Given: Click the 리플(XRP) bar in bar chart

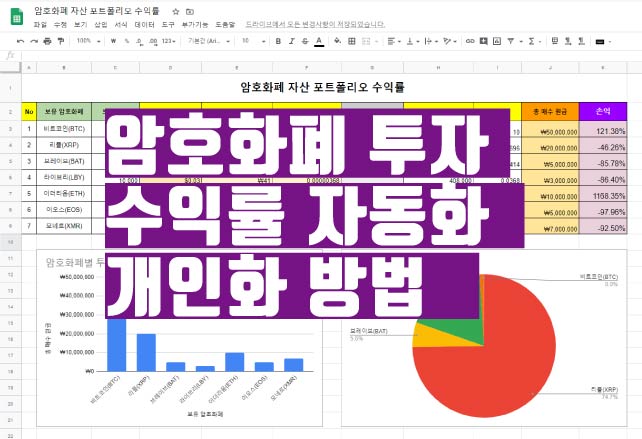Looking at the screenshot, I should point(146,353).
